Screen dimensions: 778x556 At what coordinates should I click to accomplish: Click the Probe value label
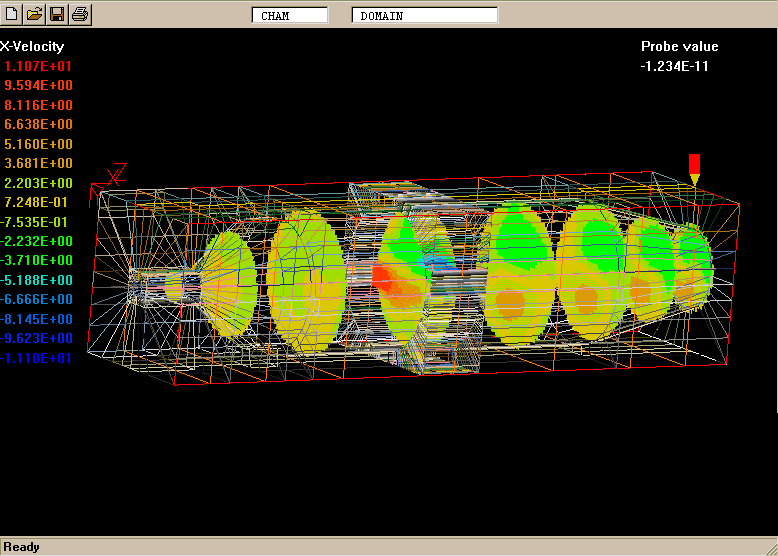tap(679, 46)
